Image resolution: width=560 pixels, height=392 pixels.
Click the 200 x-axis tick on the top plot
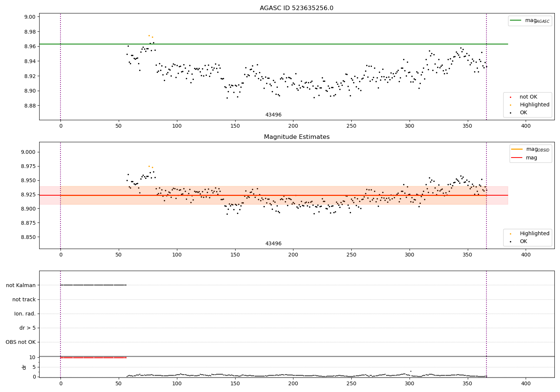pos(293,126)
